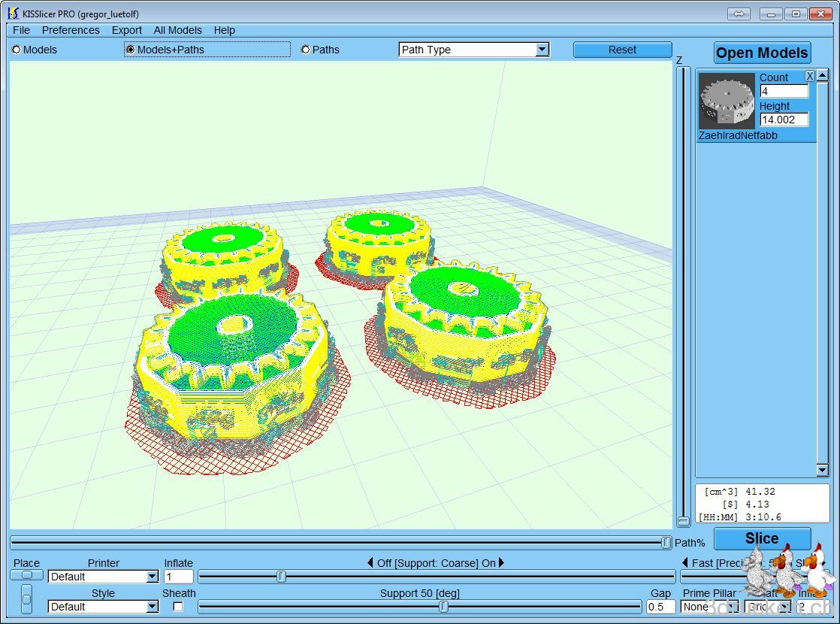The width and height of the screenshot is (840, 624).
Task: Click model list scroll down arrow
Action: pyautogui.click(x=823, y=470)
